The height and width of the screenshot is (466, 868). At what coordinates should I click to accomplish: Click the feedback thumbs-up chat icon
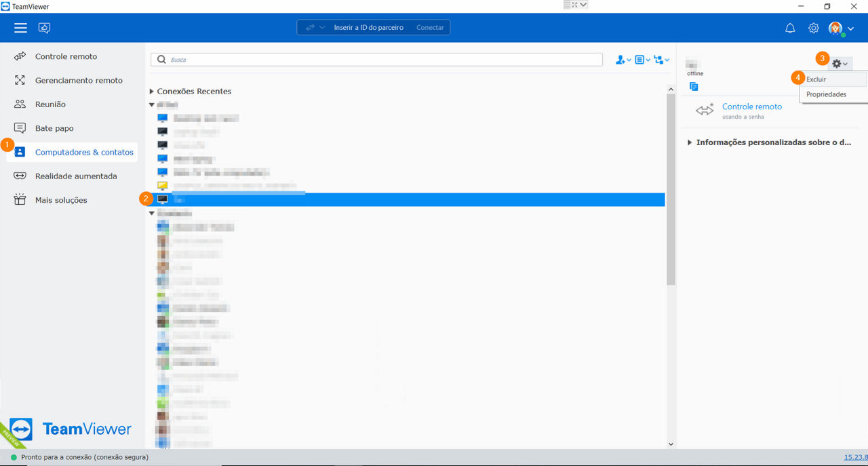point(45,28)
